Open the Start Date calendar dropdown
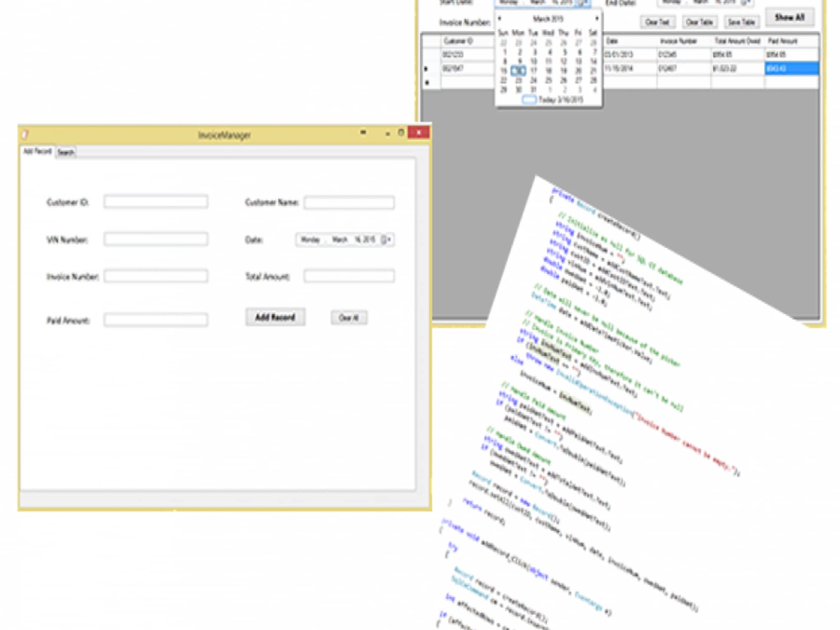Viewport: 840px width, 630px height. tap(583, 3)
